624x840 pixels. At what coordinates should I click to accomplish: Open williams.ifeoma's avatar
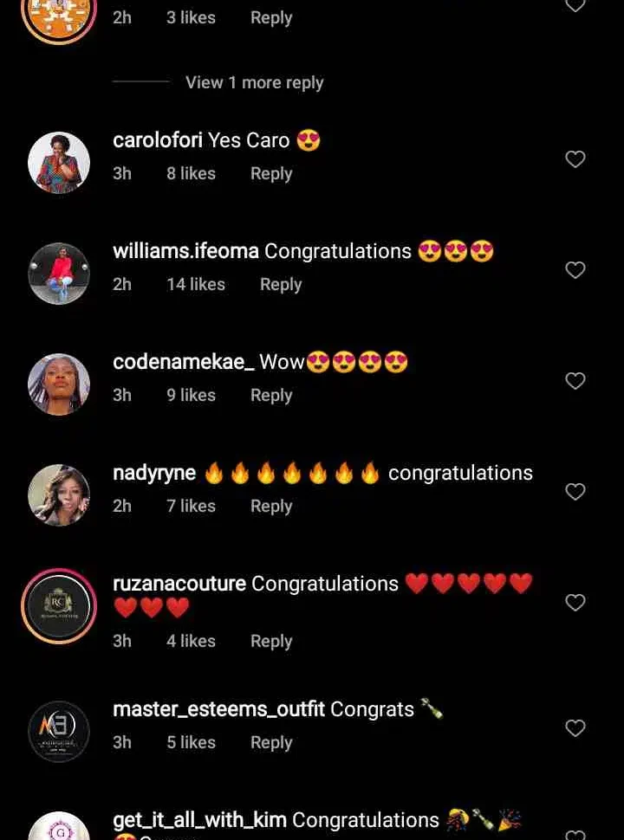(x=59, y=273)
